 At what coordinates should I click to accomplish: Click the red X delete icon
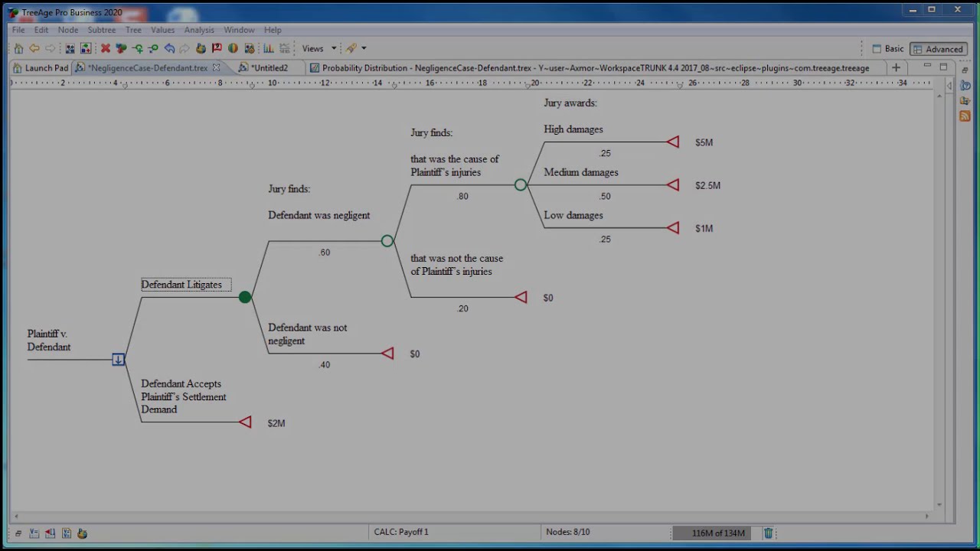[x=106, y=48]
